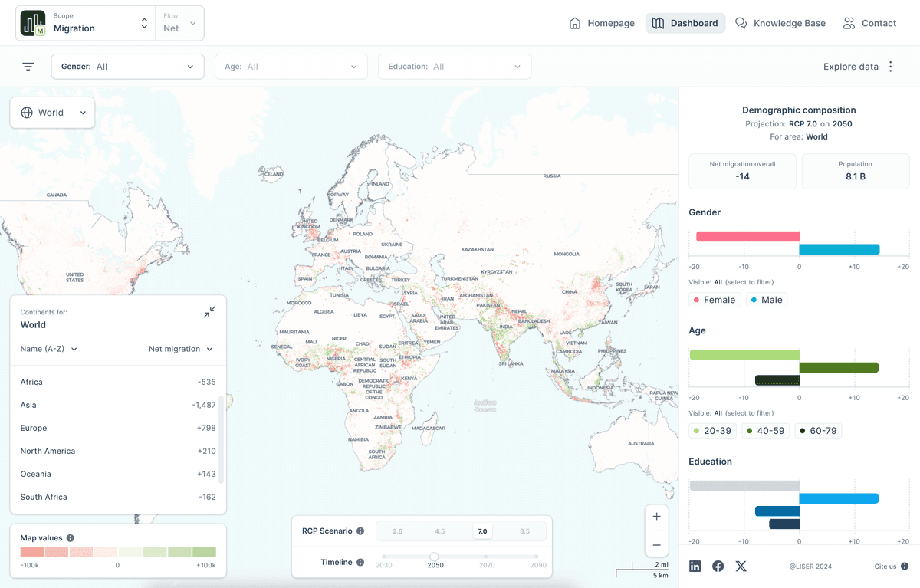The height and width of the screenshot is (588, 920).
Task: Open the Knowledge Base page
Action: [x=780, y=23]
